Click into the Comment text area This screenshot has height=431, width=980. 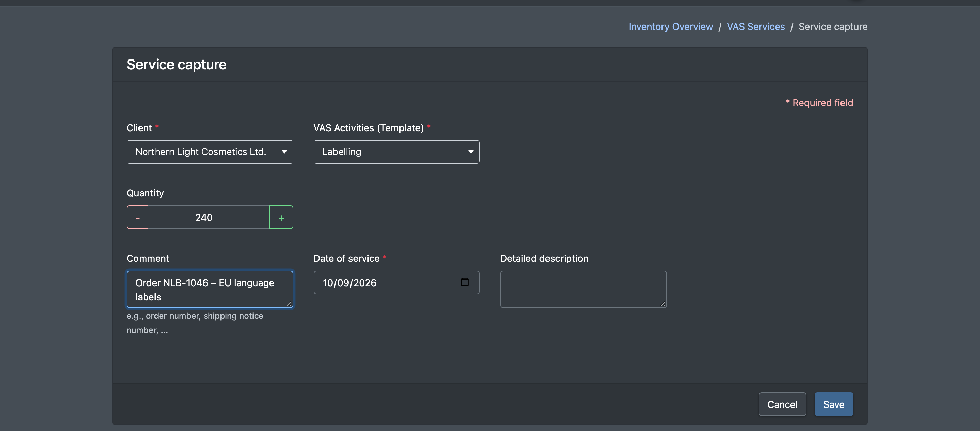(x=210, y=289)
